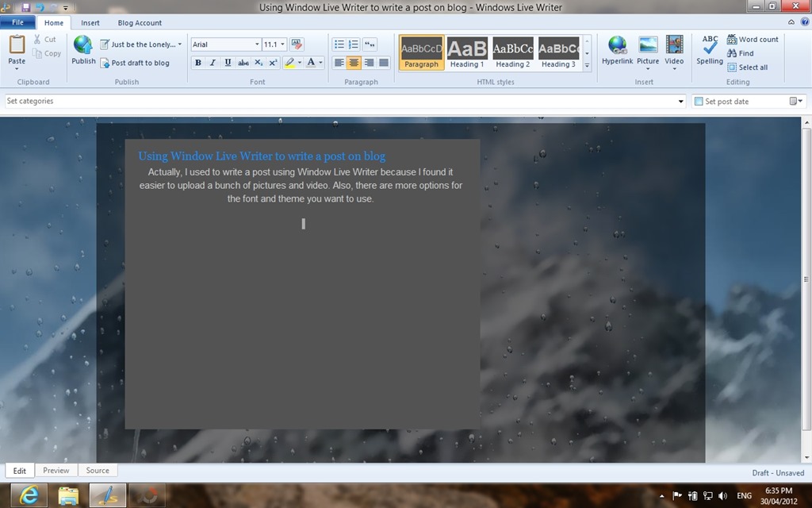
Task: Switch to the Insert ribbon tab
Action: (90, 23)
